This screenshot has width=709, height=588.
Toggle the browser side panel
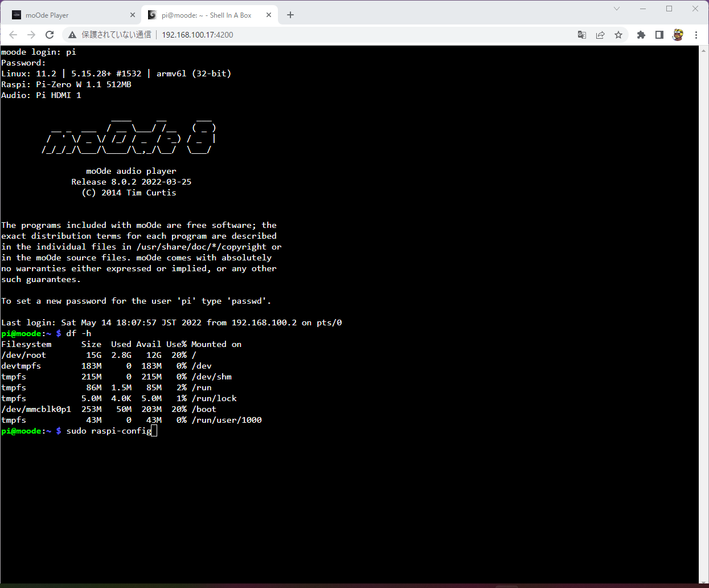pyautogui.click(x=659, y=35)
